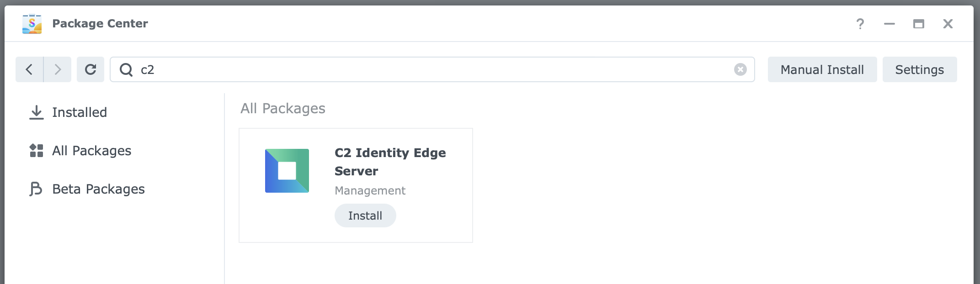
Task: Open Beta Packages in the sidebar
Action: (x=87, y=189)
